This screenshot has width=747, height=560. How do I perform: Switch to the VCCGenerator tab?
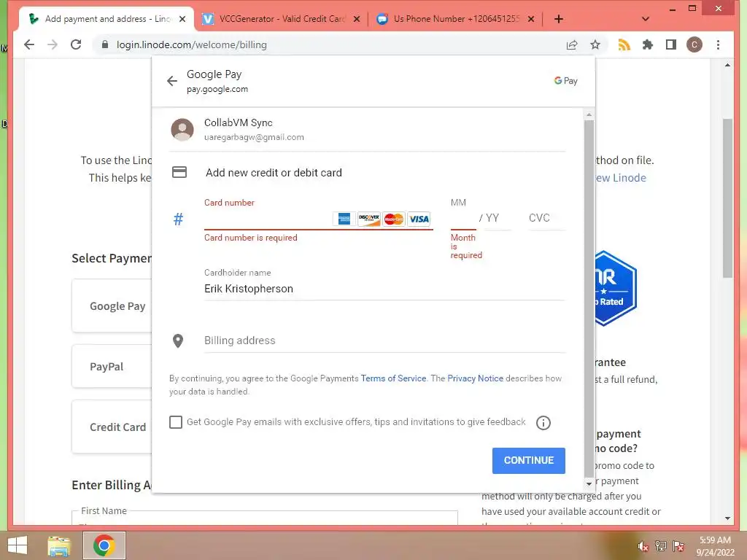click(281, 19)
